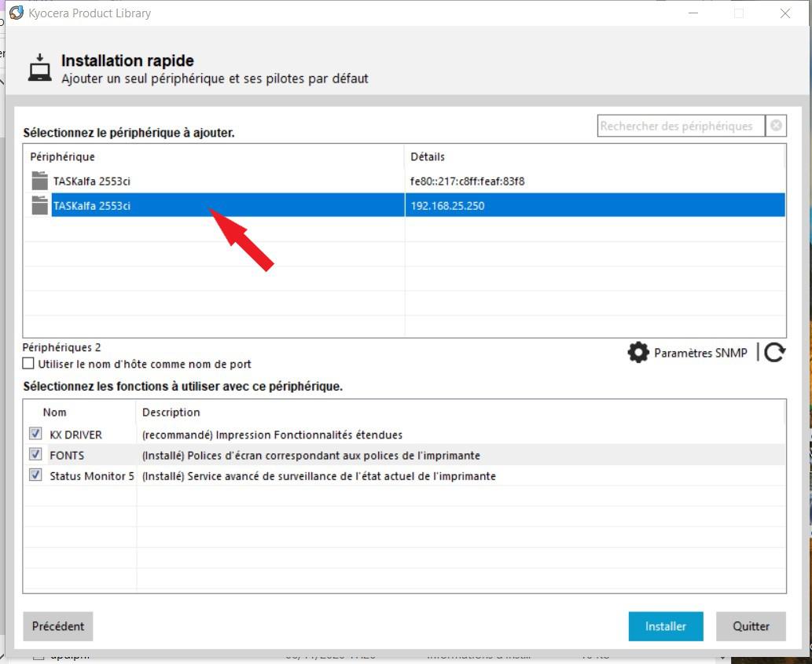Click the printer icon for the fe80 device
This screenshot has width=812, height=664.
coord(39,181)
